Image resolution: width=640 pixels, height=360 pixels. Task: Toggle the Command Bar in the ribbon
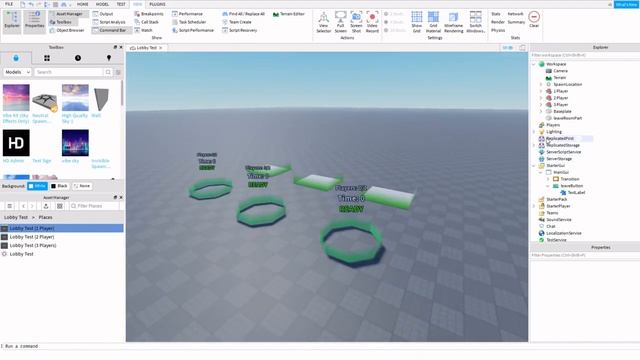click(x=110, y=30)
